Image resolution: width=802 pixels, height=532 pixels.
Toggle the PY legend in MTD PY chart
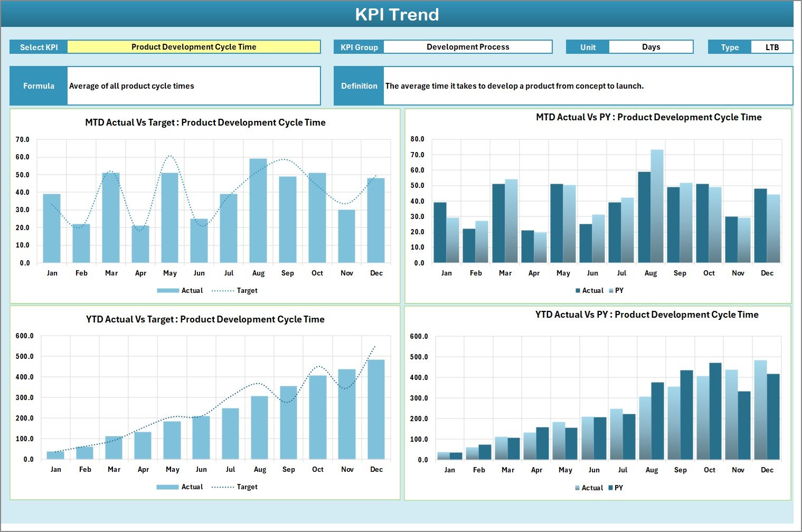pos(619,290)
